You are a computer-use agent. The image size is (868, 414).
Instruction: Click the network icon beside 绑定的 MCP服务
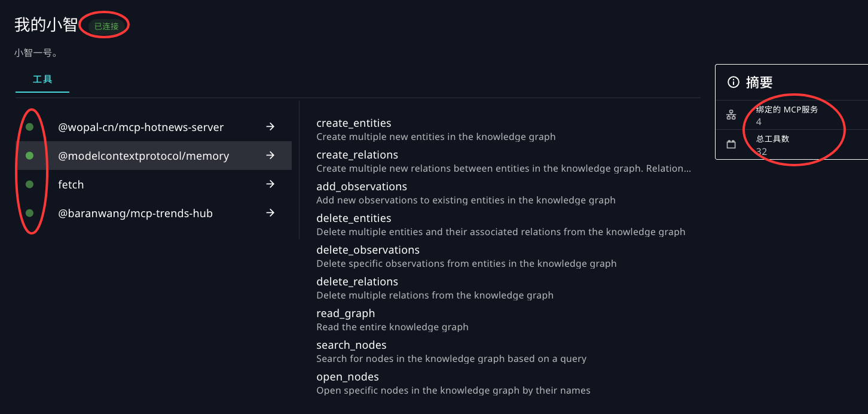731,115
